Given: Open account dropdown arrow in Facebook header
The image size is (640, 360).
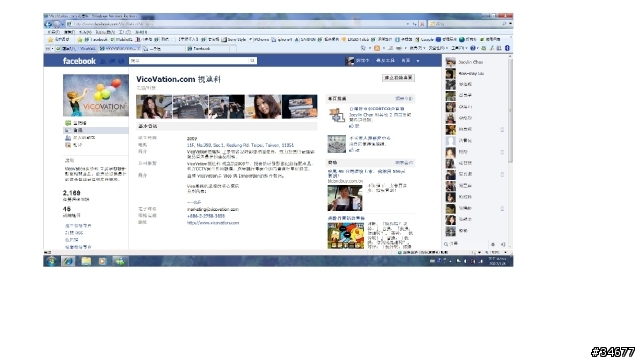Looking at the screenshot, I should point(418,61).
